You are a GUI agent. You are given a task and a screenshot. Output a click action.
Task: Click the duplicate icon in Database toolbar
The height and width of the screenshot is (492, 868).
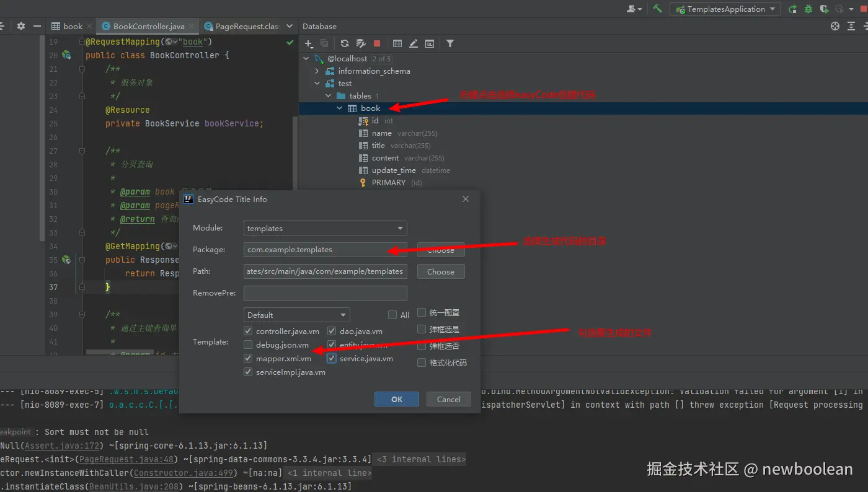pos(324,43)
